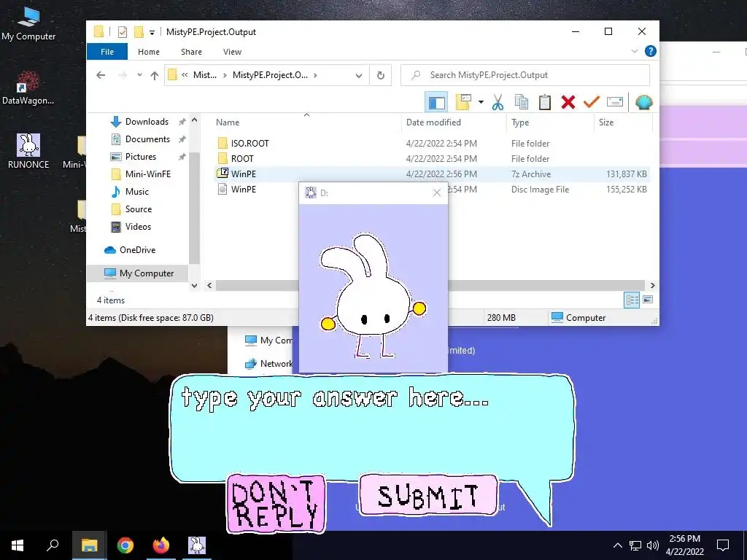Viewport: 747px width, 560px height.
Task: Go up one folder level arrow
Action: (155, 75)
